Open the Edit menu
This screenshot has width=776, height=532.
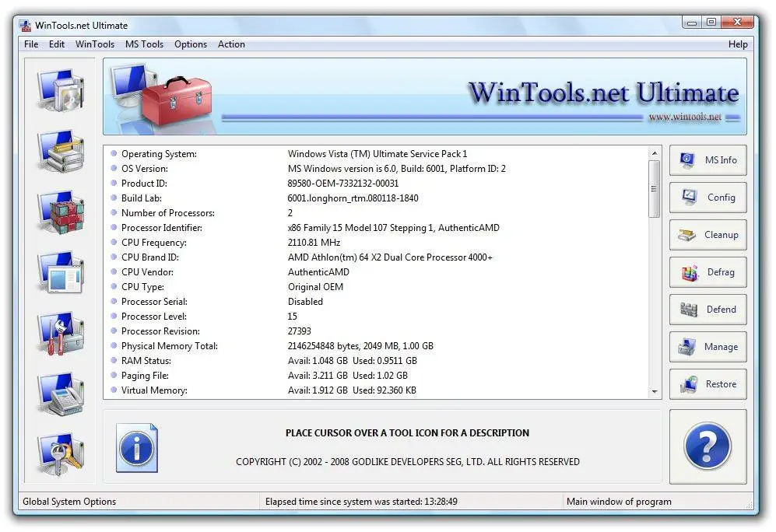[x=56, y=44]
